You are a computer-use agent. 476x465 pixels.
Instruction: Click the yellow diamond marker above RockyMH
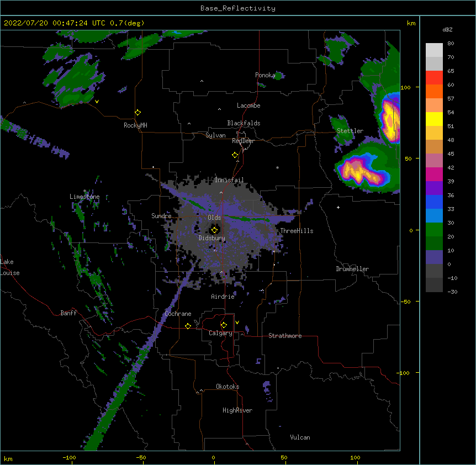click(x=137, y=113)
